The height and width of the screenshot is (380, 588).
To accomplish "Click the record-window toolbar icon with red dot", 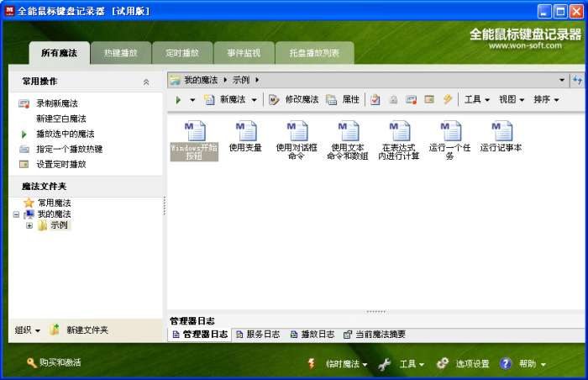I will coord(411,100).
